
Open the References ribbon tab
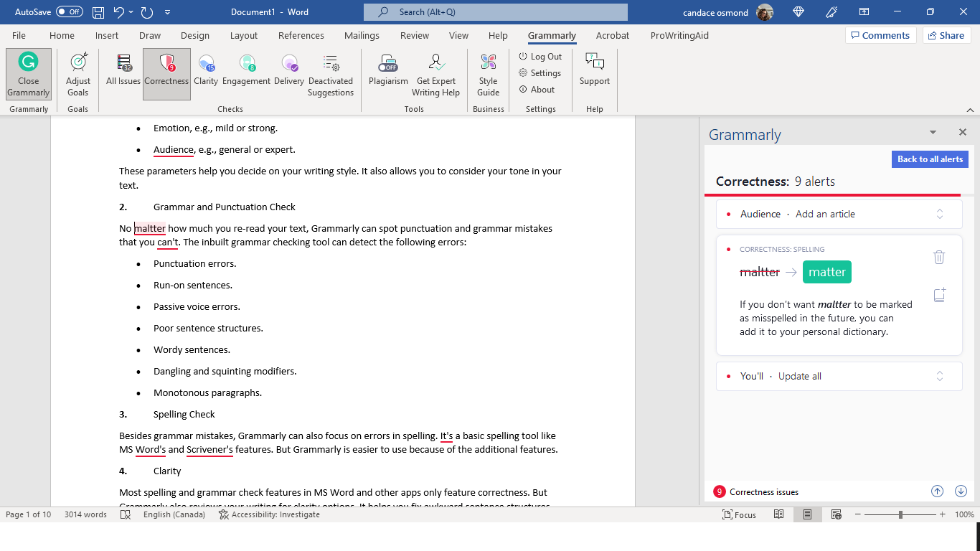(x=301, y=35)
